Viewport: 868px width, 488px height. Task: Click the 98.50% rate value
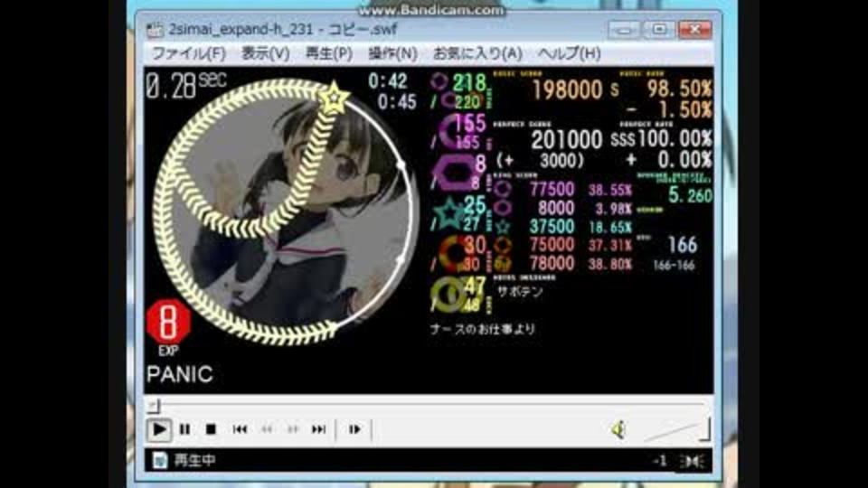click(680, 89)
